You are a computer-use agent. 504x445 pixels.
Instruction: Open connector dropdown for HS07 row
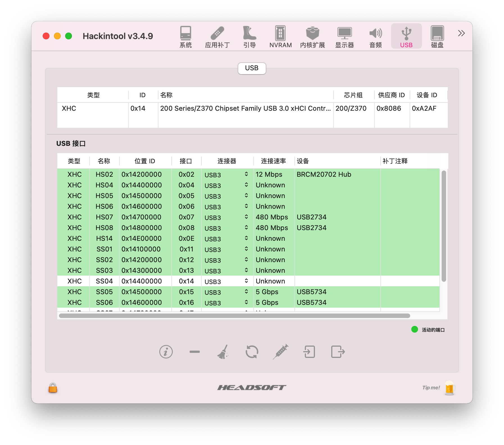tap(226, 217)
